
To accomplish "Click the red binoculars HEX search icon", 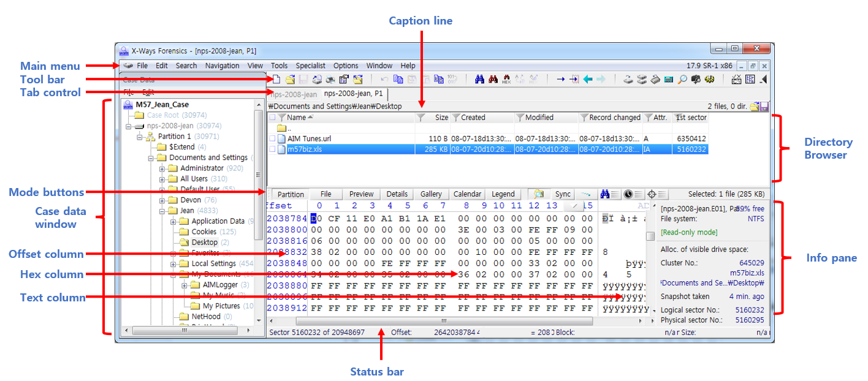I will coord(506,79).
